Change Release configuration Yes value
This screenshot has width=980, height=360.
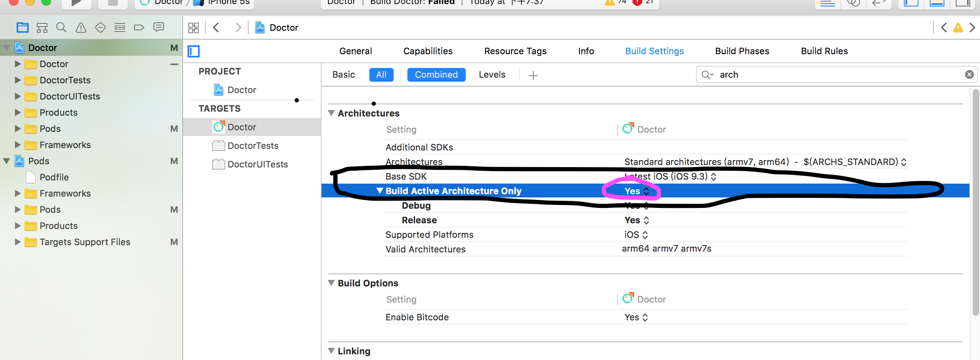(637, 220)
